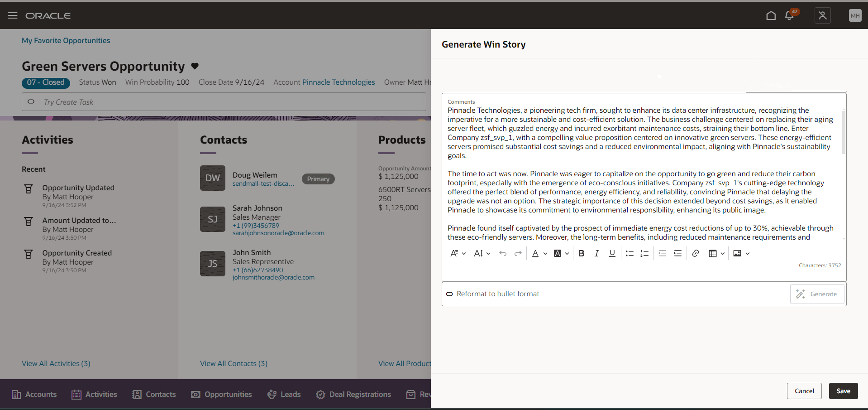The image size is (868, 410).
Task: Open the Accounts navigation icon
Action: point(16,394)
